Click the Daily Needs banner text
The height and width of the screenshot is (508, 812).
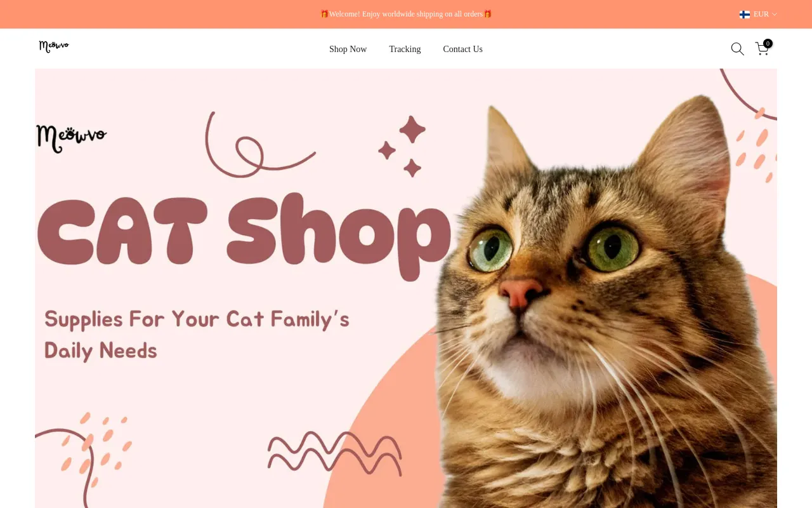[x=101, y=351]
